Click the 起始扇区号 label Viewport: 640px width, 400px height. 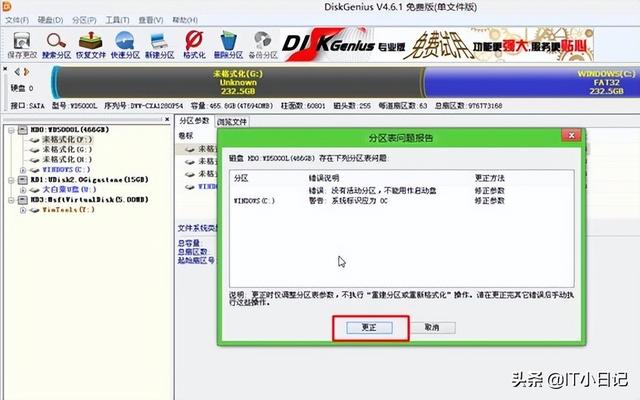click(196, 260)
